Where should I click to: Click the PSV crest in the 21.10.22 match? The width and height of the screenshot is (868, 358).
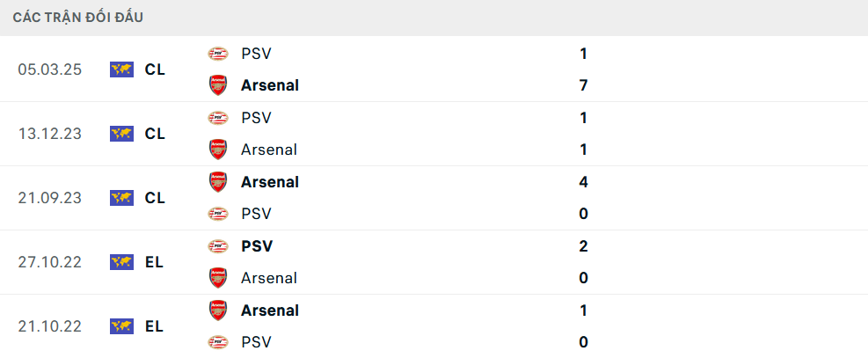tap(217, 342)
